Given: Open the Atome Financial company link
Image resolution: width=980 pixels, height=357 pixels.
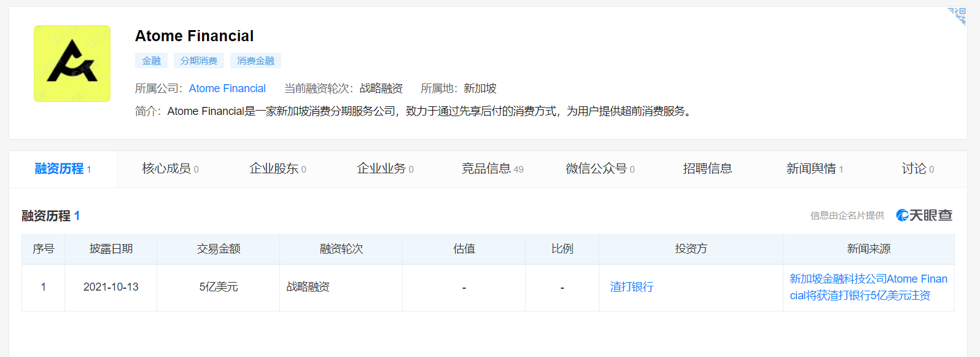Looking at the screenshot, I should [x=227, y=88].
